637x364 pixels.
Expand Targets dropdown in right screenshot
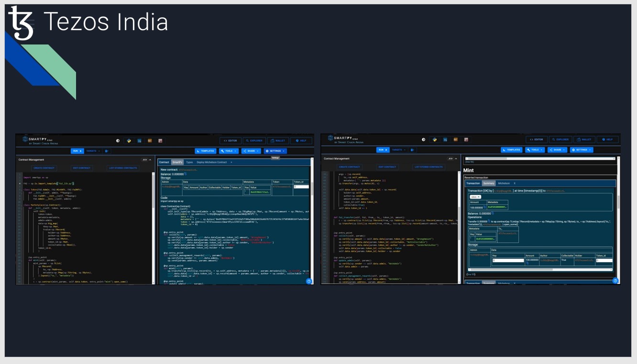coord(399,150)
